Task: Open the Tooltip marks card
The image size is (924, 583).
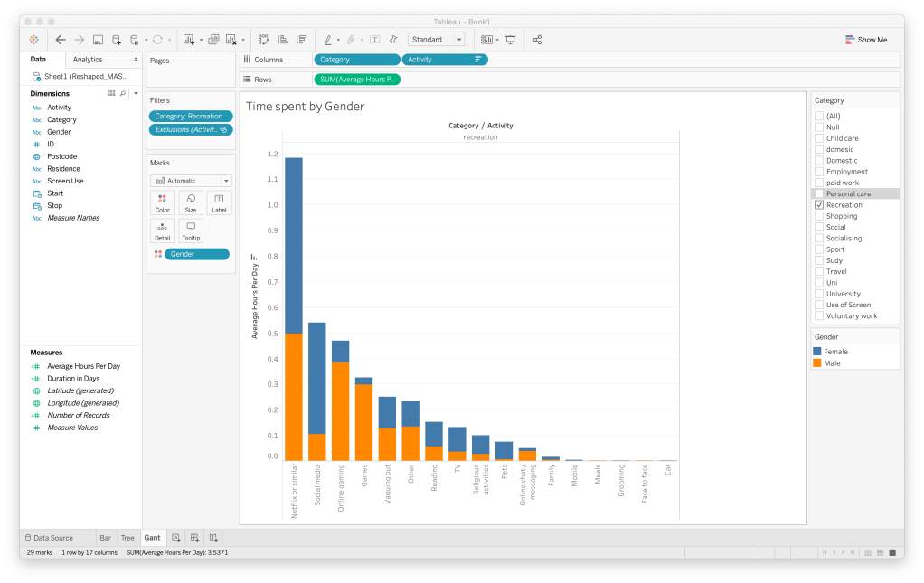Action: pyautogui.click(x=190, y=230)
